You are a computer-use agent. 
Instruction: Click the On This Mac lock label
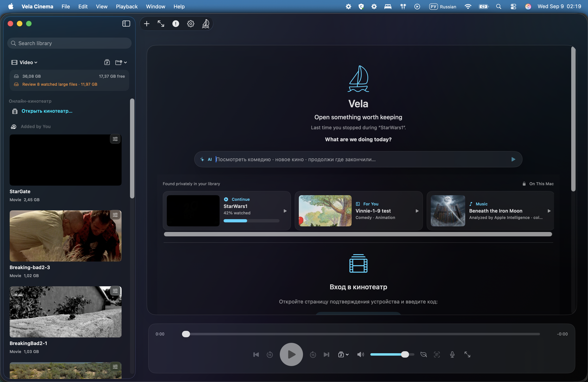click(x=538, y=184)
